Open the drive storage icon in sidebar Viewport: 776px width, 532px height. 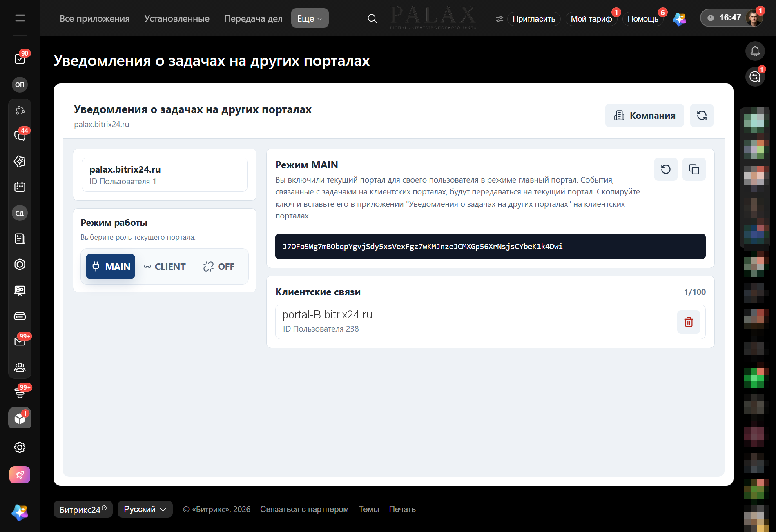tap(20, 316)
